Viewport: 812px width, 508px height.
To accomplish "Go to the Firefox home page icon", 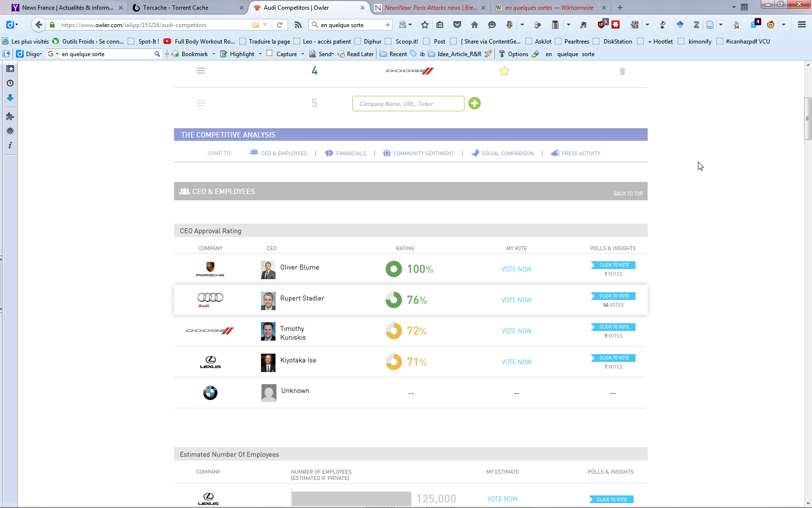I will 475,25.
